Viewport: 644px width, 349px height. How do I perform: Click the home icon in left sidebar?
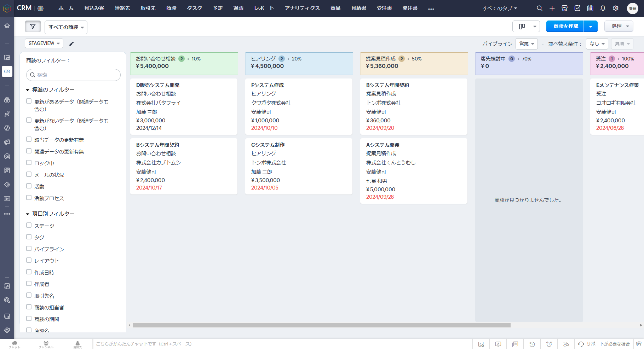pyautogui.click(x=7, y=25)
